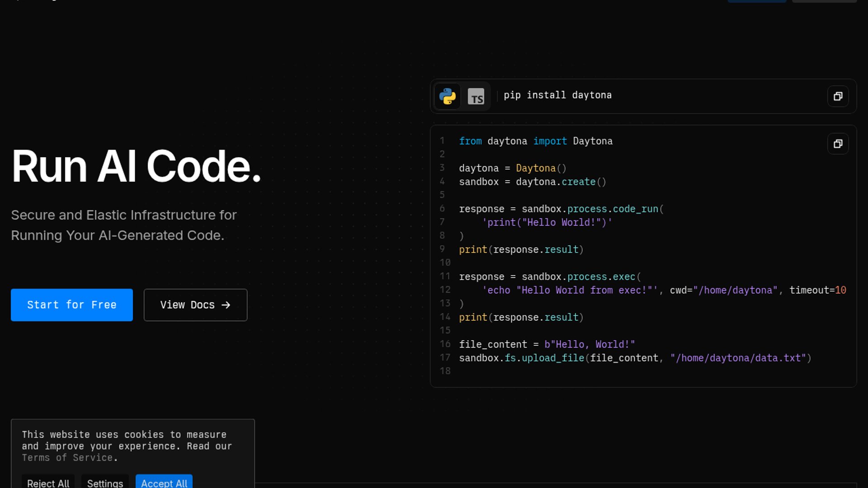Viewport: 868px width, 488px height.
Task: Click the Run AI Code heading
Action: coord(136,166)
